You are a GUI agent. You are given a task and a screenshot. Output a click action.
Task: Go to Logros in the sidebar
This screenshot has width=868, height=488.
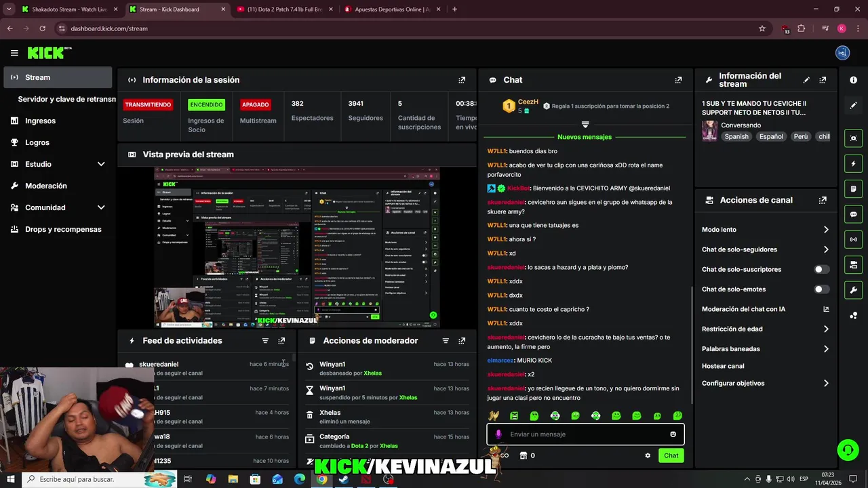[x=37, y=142]
